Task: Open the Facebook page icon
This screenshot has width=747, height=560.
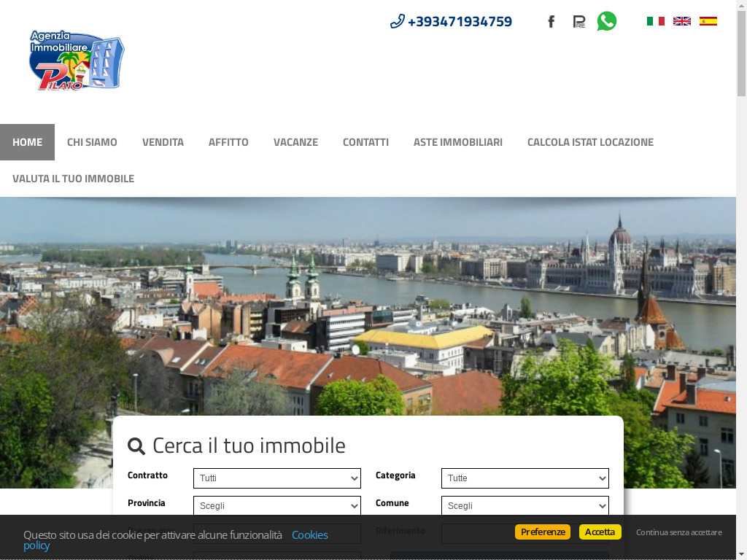Action: tap(551, 21)
